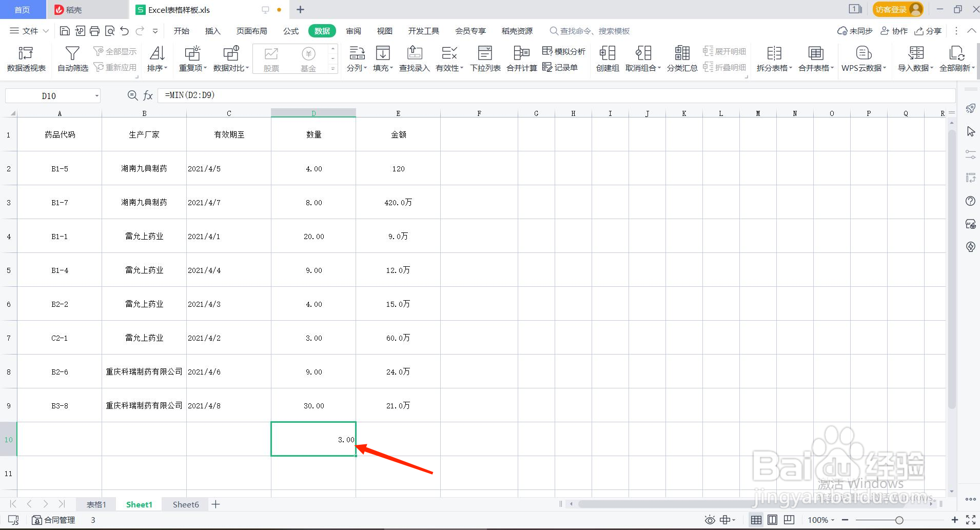Select the Stocks (股票) data type
Viewport: 980px width, 530px height.
[x=271, y=59]
